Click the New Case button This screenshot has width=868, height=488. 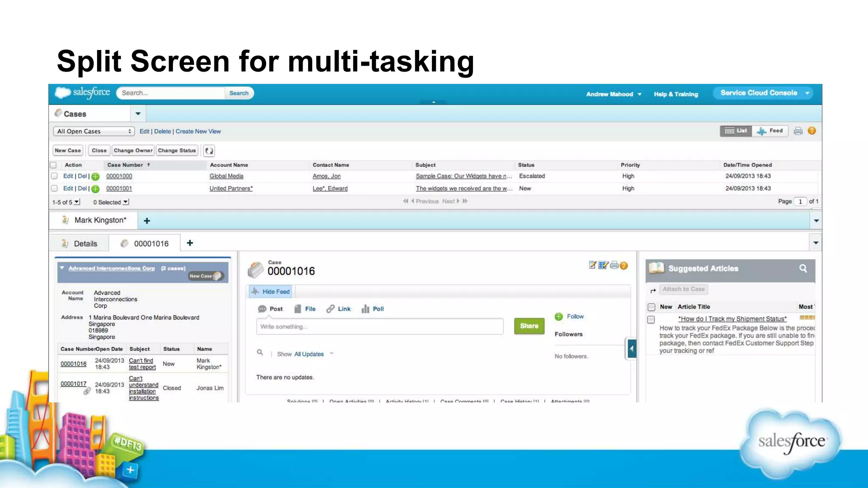pyautogui.click(x=68, y=150)
